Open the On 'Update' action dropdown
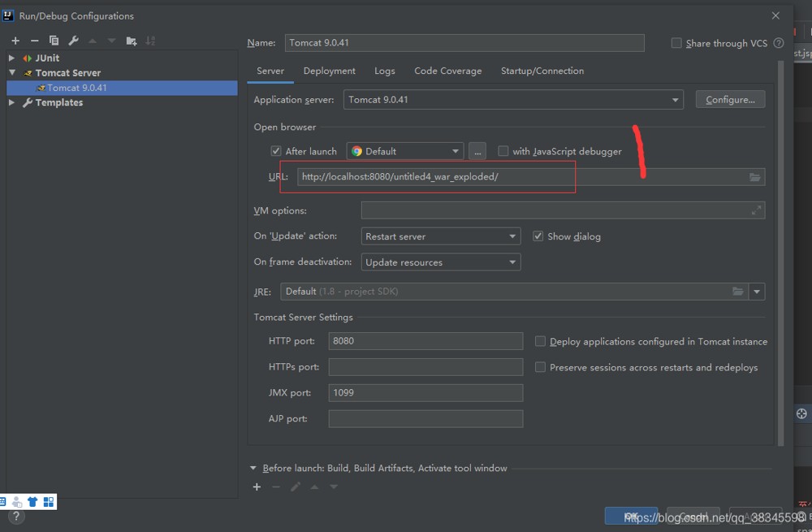The height and width of the screenshot is (532, 812). (441, 236)
